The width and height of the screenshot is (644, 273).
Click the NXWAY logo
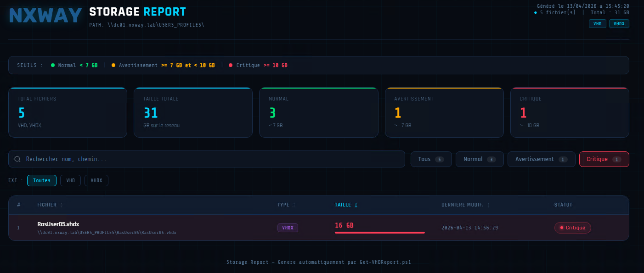45,16
